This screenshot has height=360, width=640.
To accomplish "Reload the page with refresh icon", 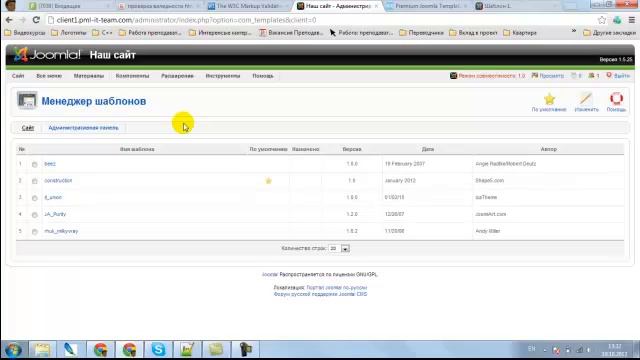I will tap(36, 20).
